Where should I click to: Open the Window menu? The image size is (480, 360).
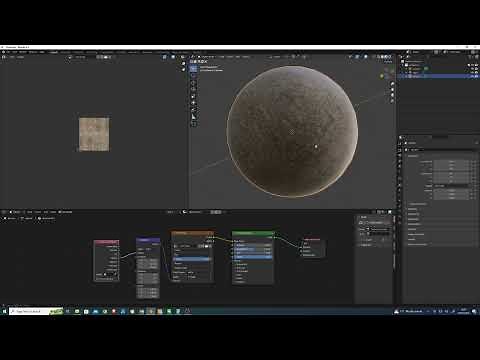[33, 52]
